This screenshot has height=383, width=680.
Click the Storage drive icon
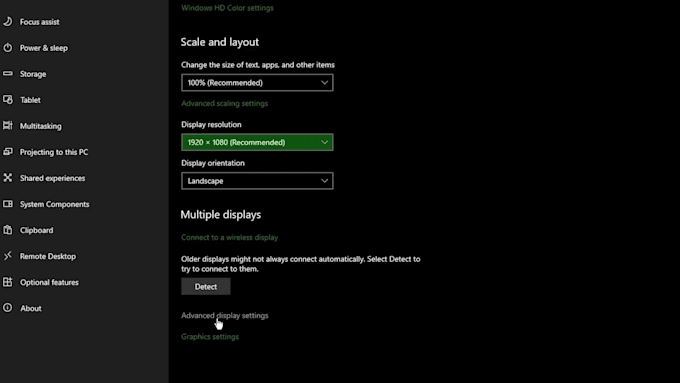(8, 73)
